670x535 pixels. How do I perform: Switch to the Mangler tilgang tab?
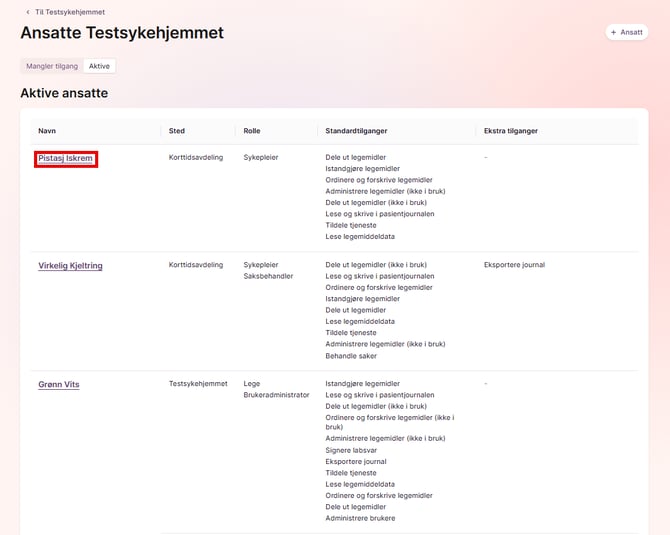click(x=51, y=66)
